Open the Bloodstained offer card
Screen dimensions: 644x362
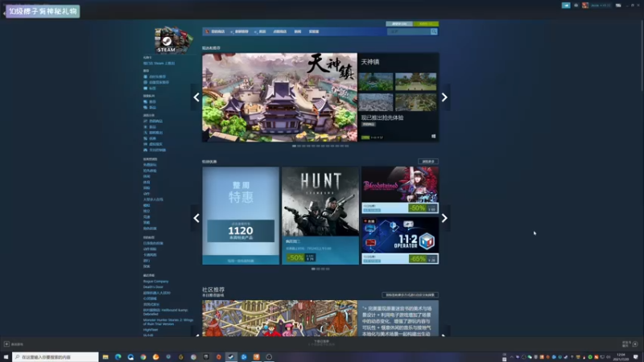coord(400,190)
